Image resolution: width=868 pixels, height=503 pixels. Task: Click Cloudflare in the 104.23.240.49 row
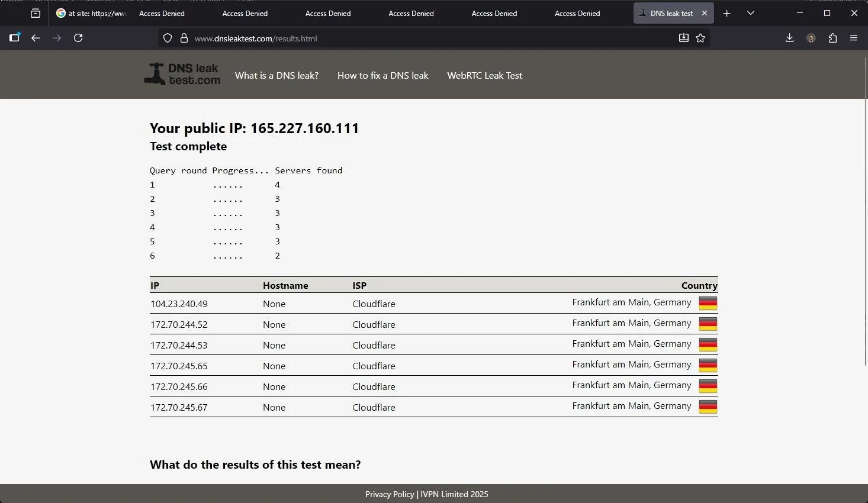374,304
